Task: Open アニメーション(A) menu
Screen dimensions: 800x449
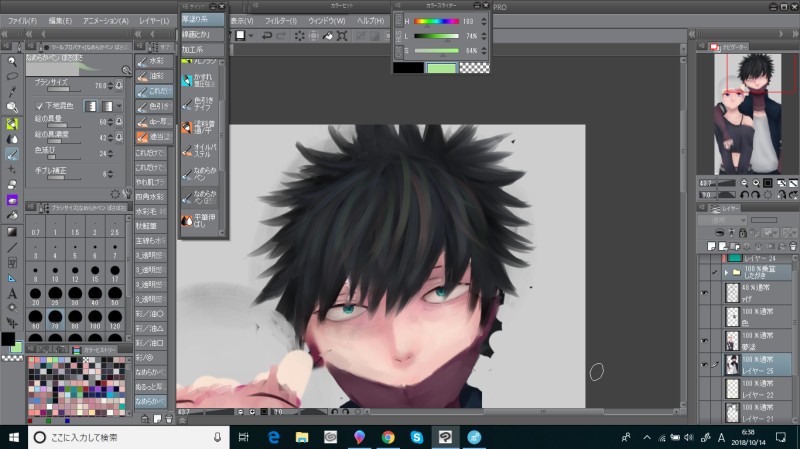Action: (106, 21)
